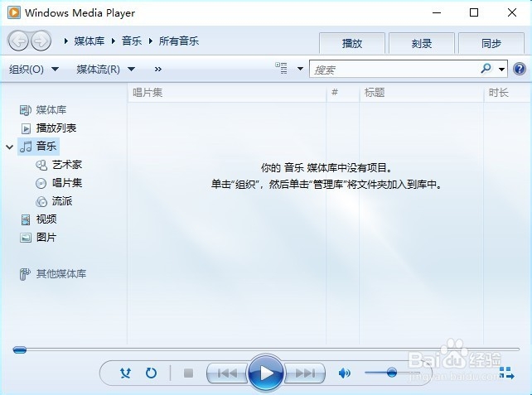Click the seek bar track

click(266, 349)
